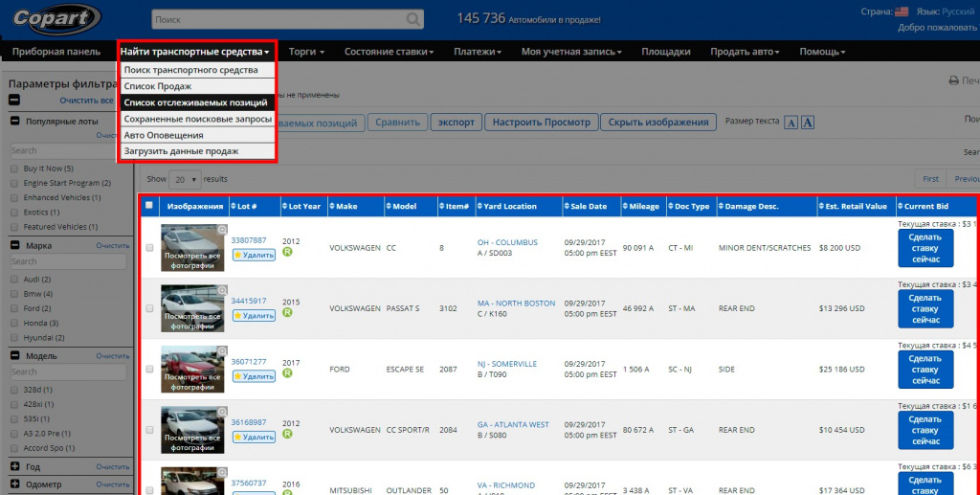The width and height of the screenshot is (980, 495).
Task: Zoom icon on Volkswagen CC thumbnail
Action: (222, 230)
